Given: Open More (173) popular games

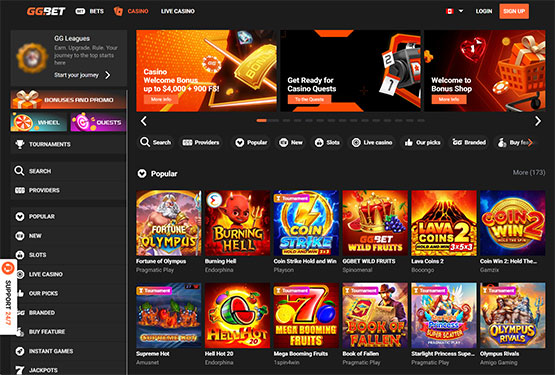Looking at the screenshot, I should 529,172.
